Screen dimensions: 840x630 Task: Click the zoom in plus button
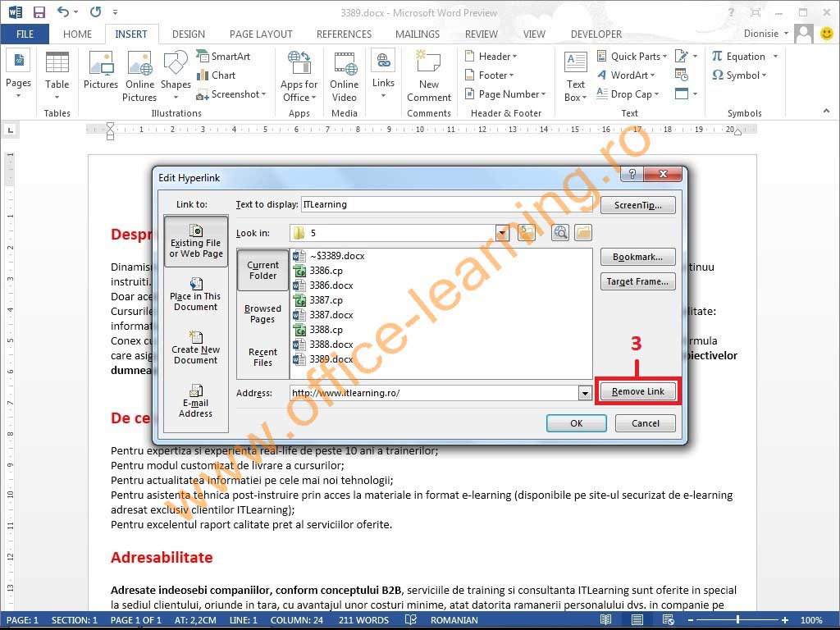click(785, 620)
